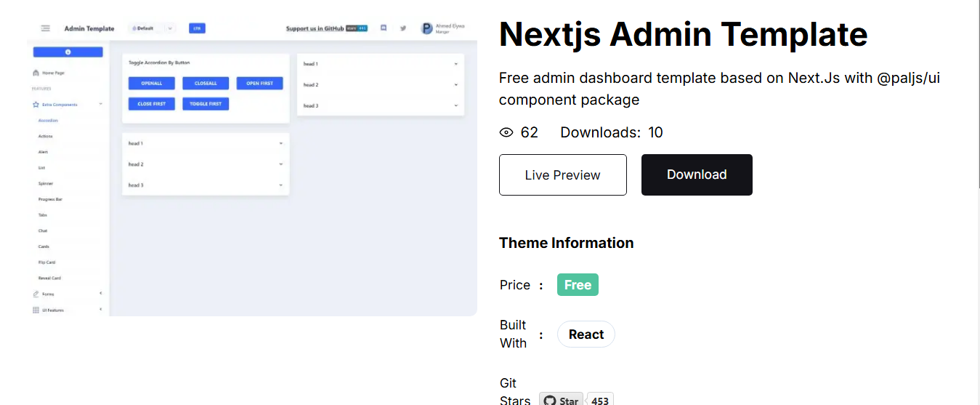Viewport: 980px width, 405px height.
Task: Expand the UI Features arrow in preview sidebar
Action: [x=100, y=309]
